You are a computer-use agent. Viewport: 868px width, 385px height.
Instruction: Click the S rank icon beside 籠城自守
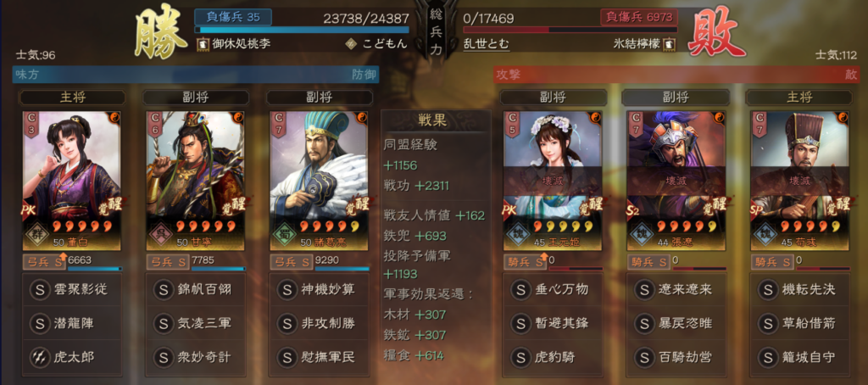pyautogui.click(x=767, y=357)
